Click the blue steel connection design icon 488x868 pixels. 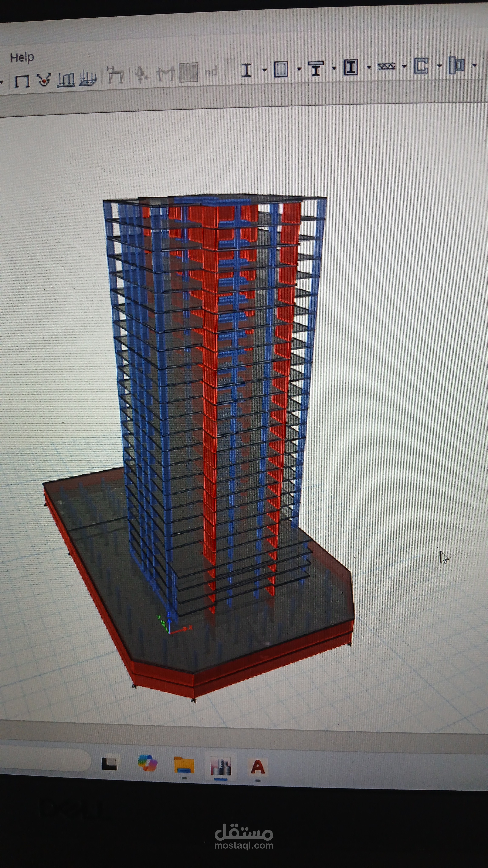[x=457, y=65]
